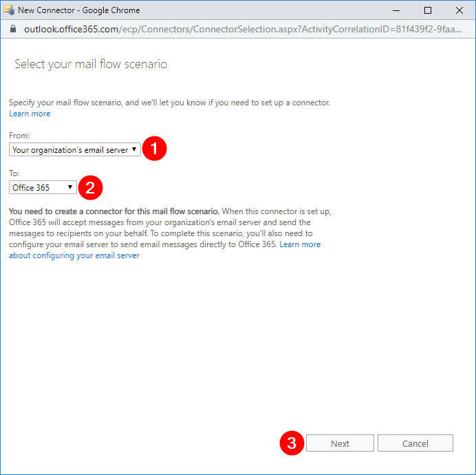Click the 'Select your mail flow scenario' heading
The height and width of the screenshot is (475, 476).
pyautogui.click(x=91, y=64)
